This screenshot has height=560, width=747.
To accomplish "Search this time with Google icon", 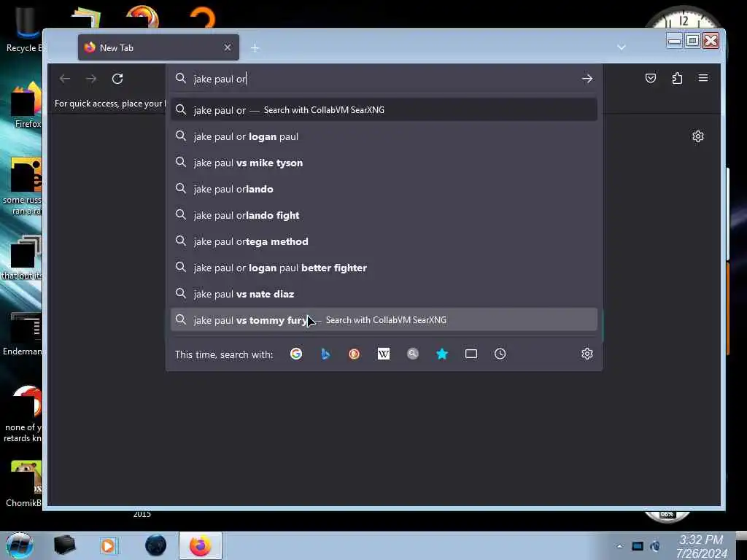I will (x=296, y=354).
